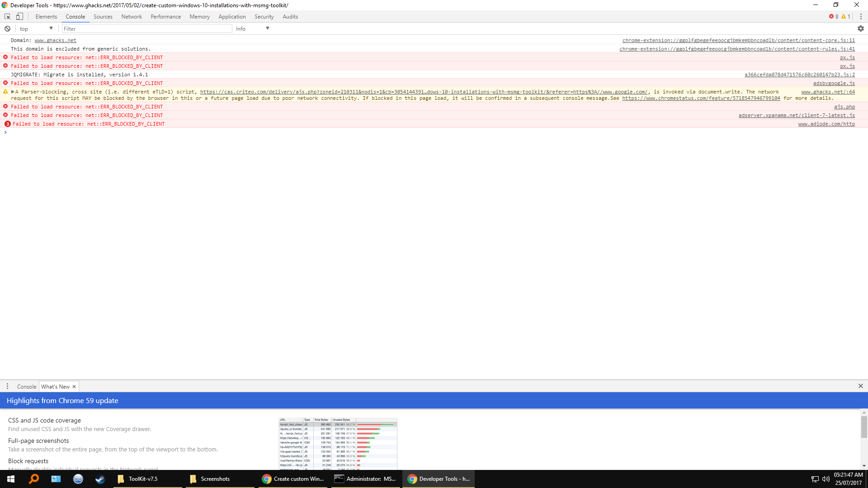The width and height of the screenshot is (868, 488).
Task: Open the Info log level dropdown
Action: click(x=251, y=28)
